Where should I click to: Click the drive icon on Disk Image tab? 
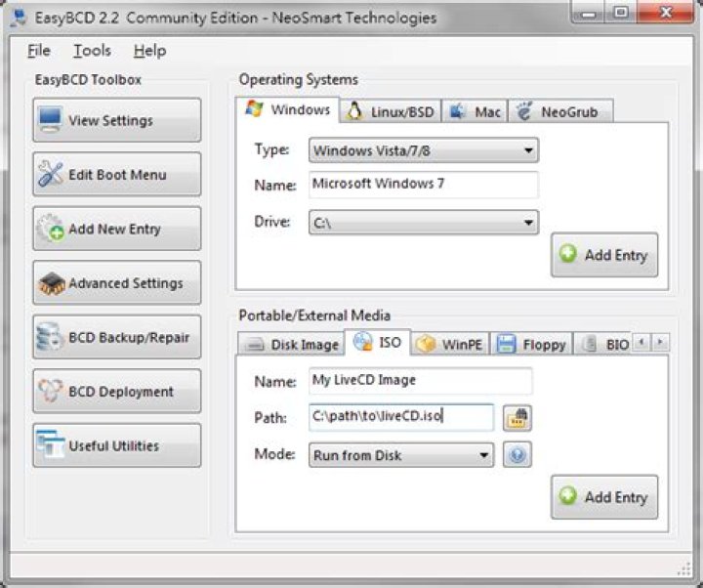[x=255, y=345]
